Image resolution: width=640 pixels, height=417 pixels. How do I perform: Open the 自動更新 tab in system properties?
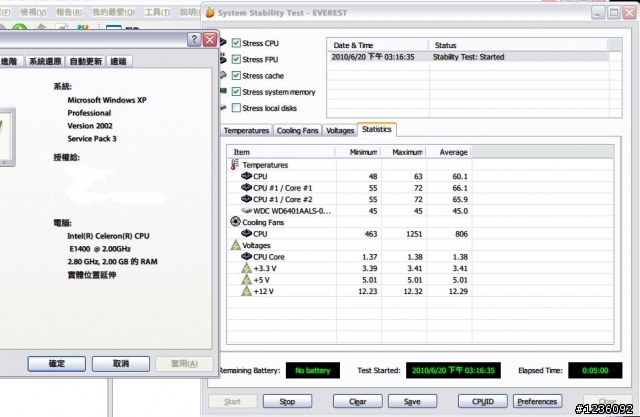click(x=86, y=62)
